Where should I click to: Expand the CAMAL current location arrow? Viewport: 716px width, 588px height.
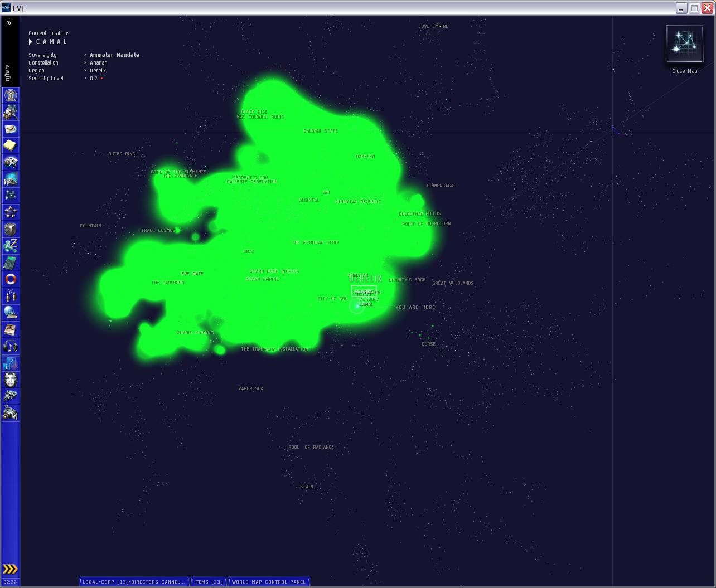click(x=31, y=42)
